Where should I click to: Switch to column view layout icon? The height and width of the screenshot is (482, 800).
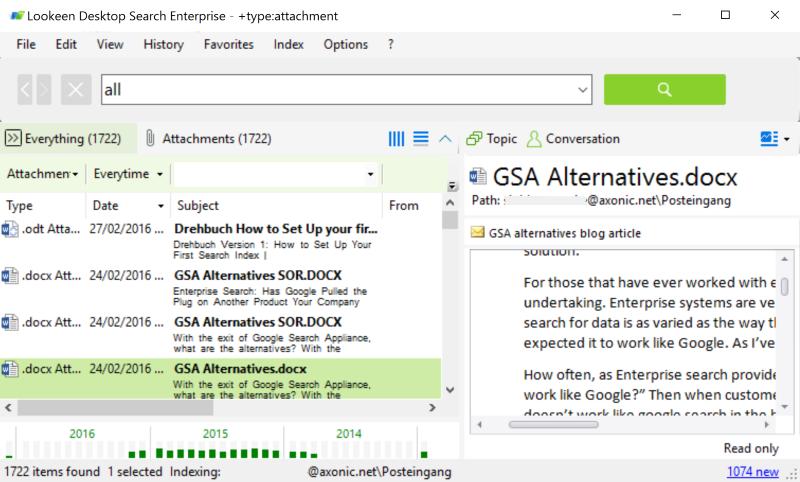397,138
